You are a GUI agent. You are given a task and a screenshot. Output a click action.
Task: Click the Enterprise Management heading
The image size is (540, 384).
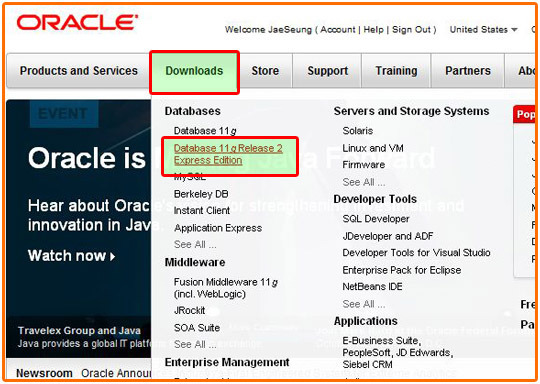click(227, 362)
